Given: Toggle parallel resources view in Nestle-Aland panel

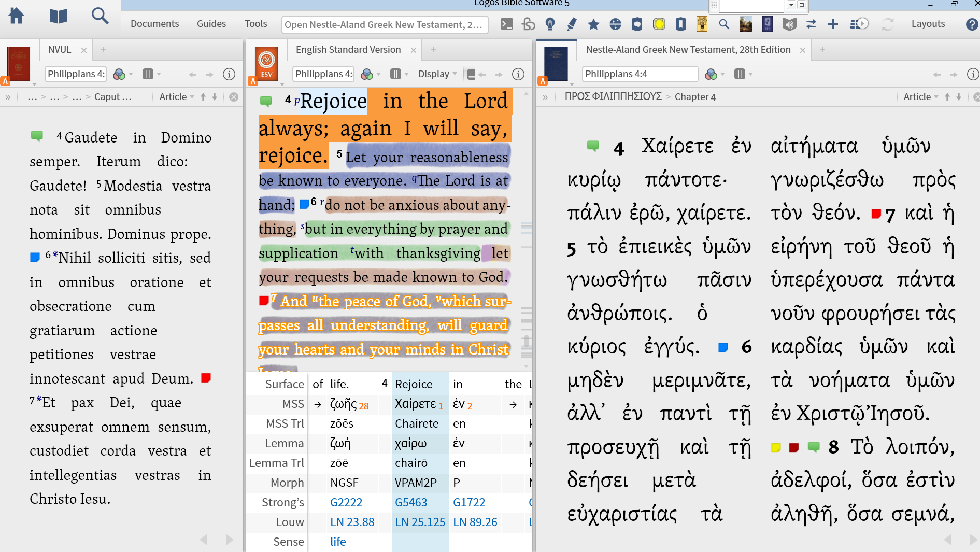Looking at the screenshot, I should click(x=740, y=74).
